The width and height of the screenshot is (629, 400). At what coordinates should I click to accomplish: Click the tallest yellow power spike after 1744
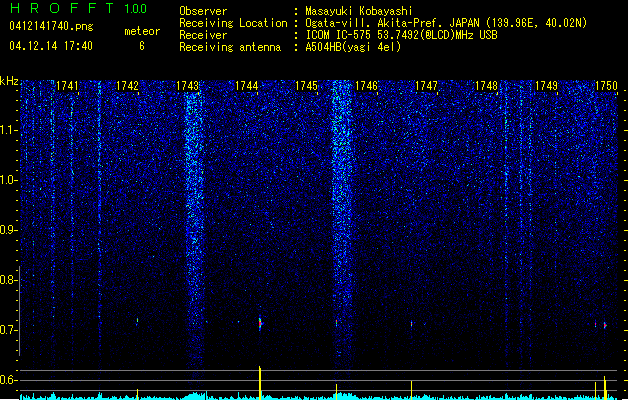coord(260,382)
